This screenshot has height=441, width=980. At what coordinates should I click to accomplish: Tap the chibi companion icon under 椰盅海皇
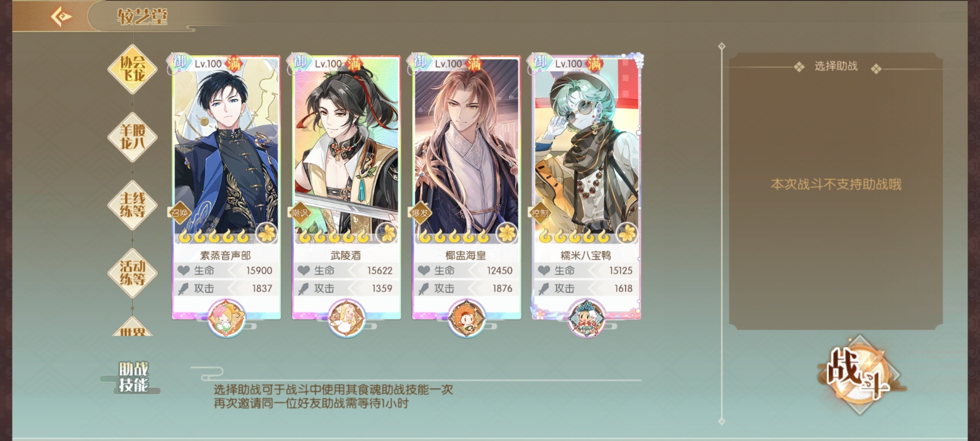point(466,318)
